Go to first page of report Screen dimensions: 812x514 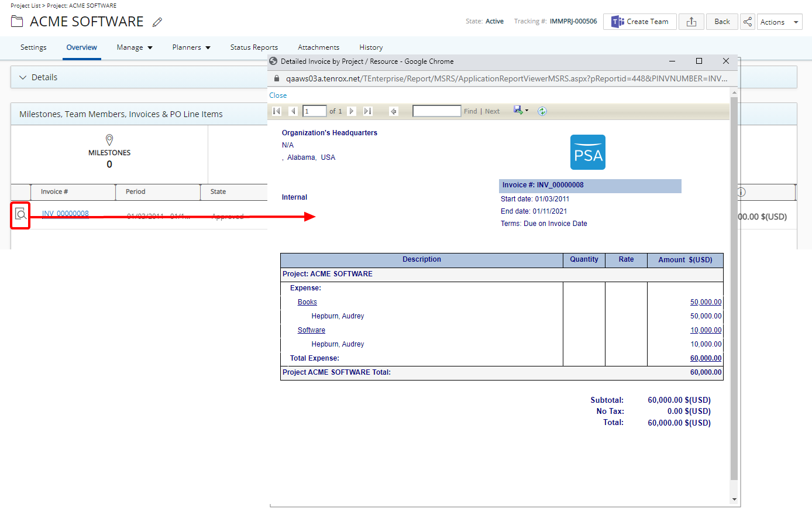point(277,111)
